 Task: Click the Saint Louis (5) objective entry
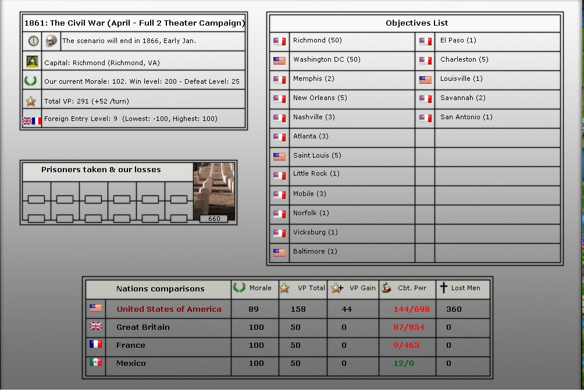(x=317, y=155)
